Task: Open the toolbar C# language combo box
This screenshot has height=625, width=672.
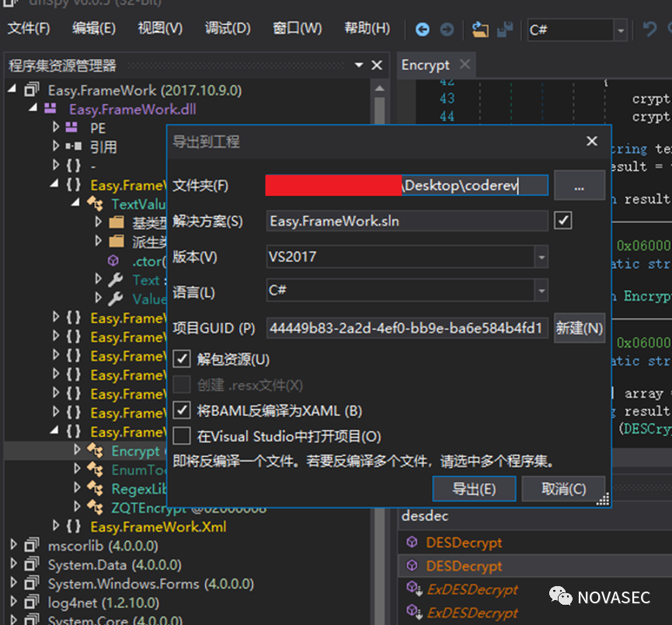Action: coord(620,30)
